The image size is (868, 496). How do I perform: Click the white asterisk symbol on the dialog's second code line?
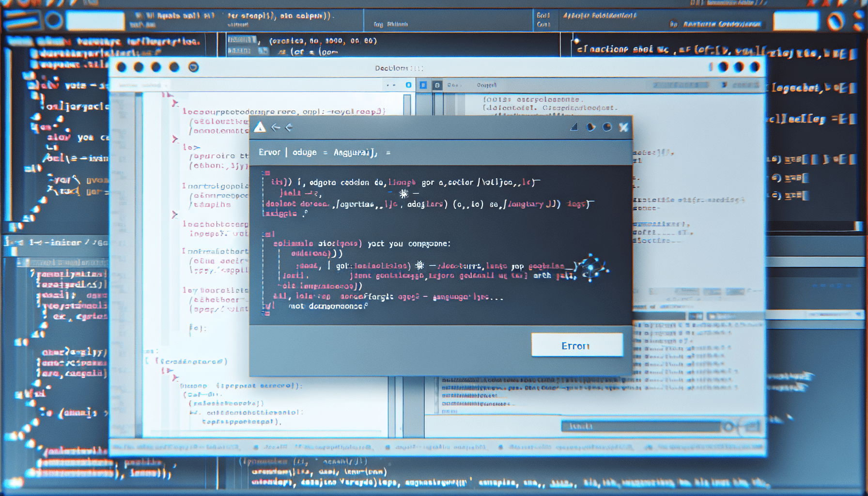coord(403,194)
